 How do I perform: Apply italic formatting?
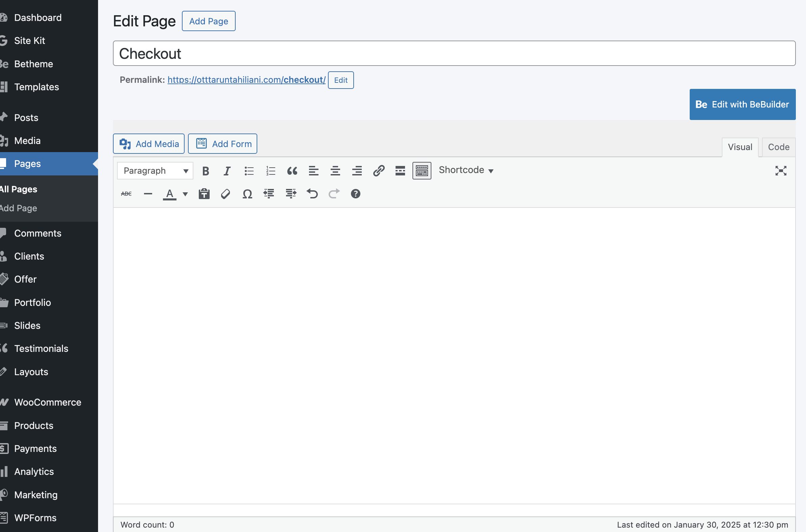click(x=227, y=171)
